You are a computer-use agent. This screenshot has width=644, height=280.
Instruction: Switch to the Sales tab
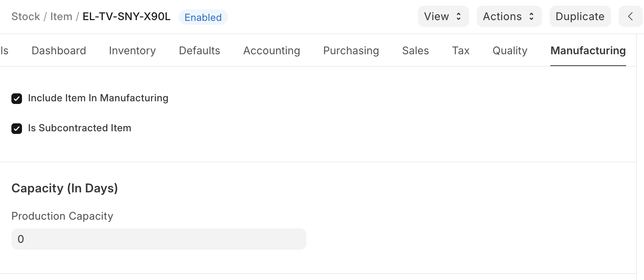tap(415, 50)
